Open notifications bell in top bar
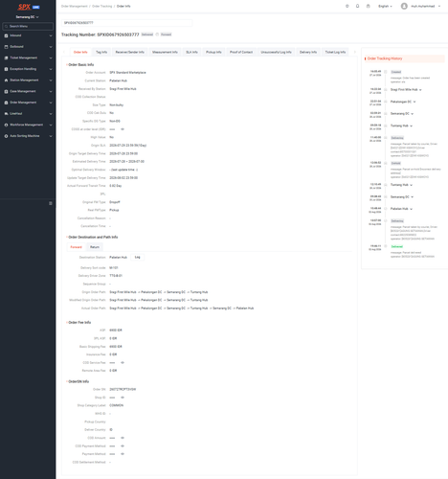 (x=357, y=6)
